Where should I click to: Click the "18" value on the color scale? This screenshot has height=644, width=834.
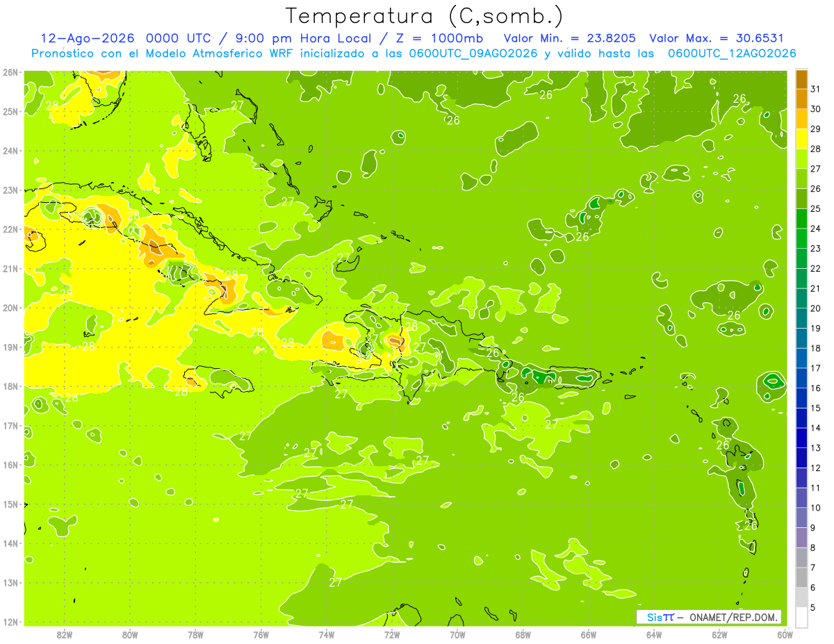[816, 348]
